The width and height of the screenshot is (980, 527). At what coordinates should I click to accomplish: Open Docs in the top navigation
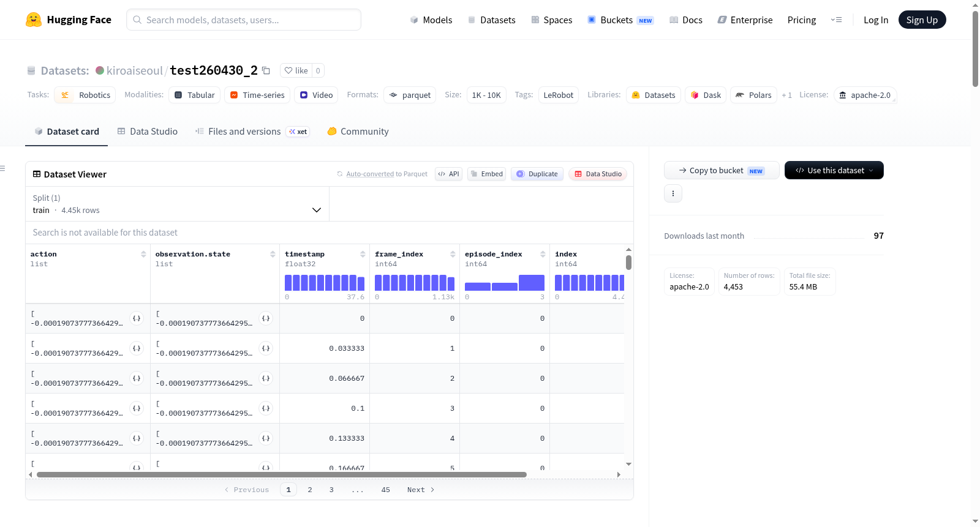(685, 20)
